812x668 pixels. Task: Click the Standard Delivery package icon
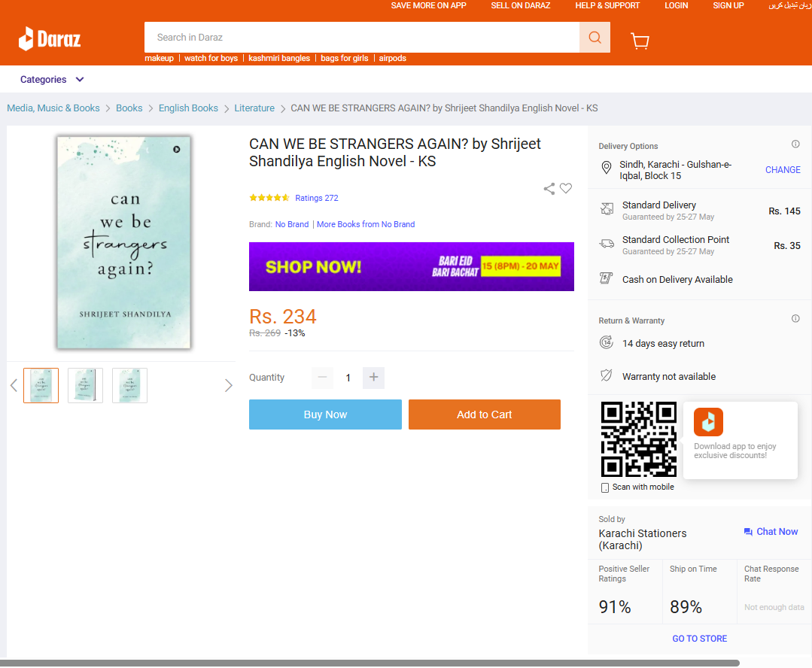point(607,208)
